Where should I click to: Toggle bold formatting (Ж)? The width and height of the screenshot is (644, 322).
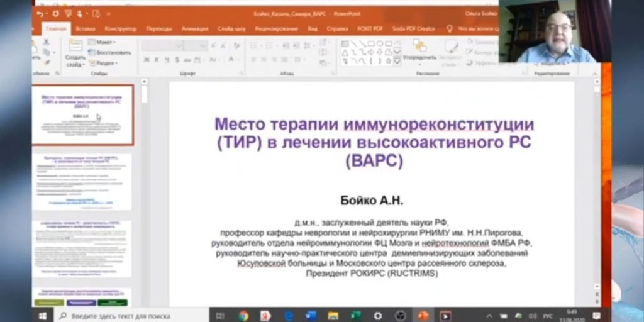[147, 60]
